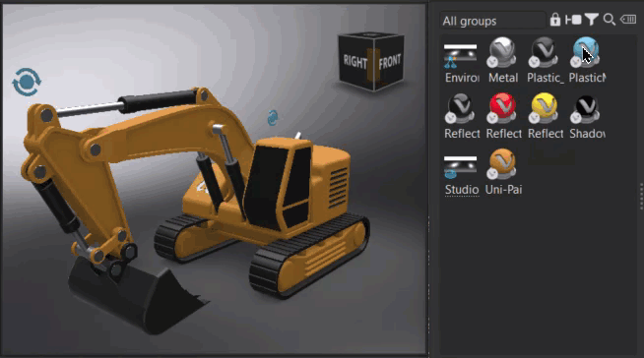The height and width of the screenshot is (358, 644).
Task: Click the large rotate icon in viewport
Action: [x=27, y=82]
